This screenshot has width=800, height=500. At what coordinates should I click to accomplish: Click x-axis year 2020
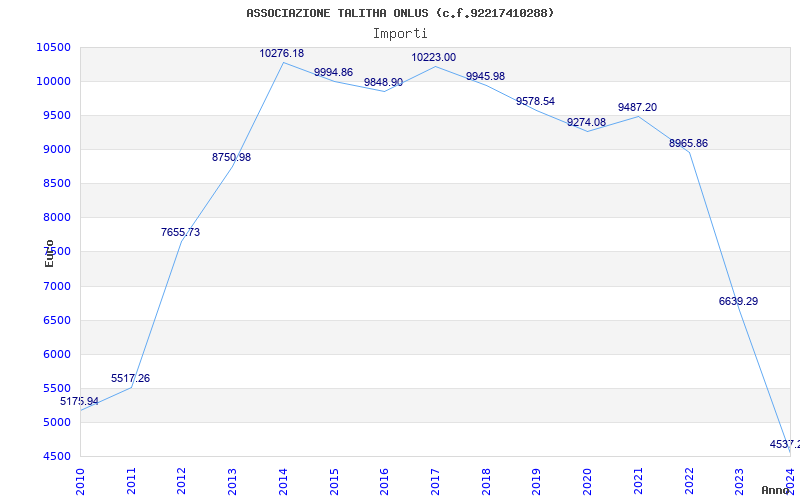[x=587, y=481]
